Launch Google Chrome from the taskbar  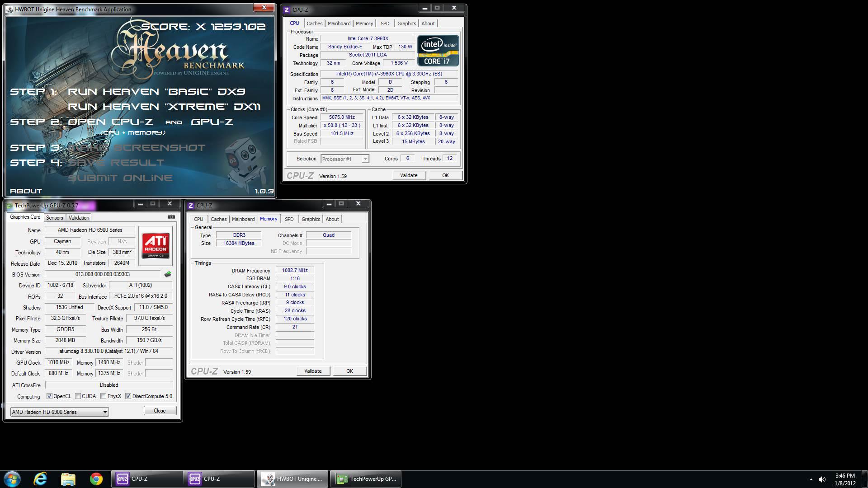tap(96, 479)
